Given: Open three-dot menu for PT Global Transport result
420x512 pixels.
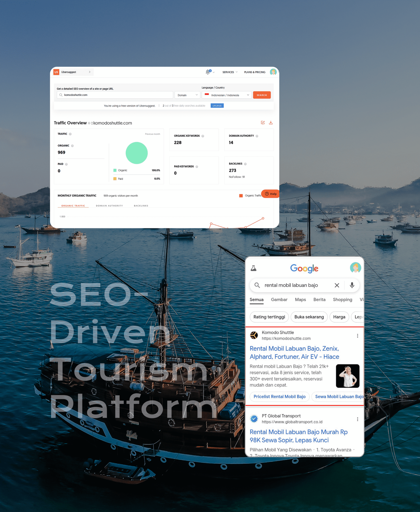Looking at the screenshot, I should (357, 419).
